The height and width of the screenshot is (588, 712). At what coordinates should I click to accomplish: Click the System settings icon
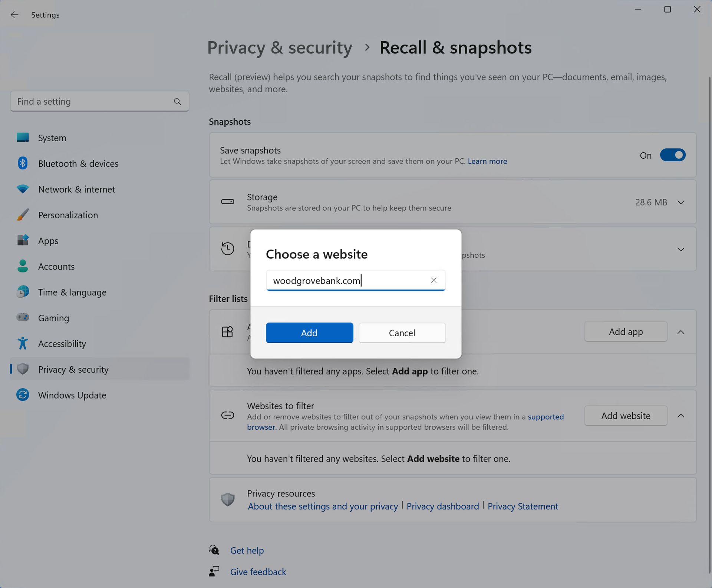point(22,138)
